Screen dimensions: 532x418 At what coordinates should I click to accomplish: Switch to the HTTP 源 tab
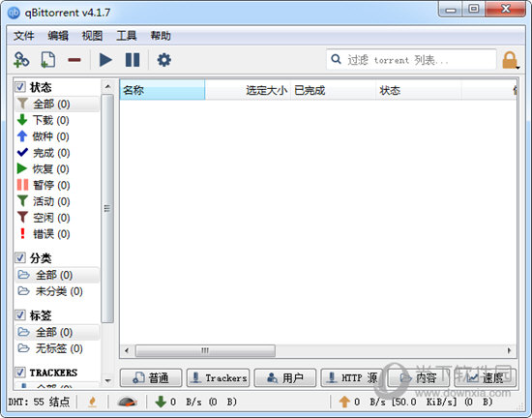[352, 377]
